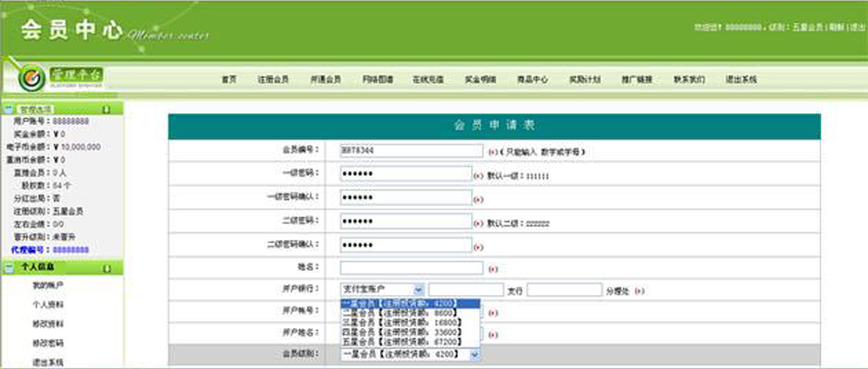Click the 用户账号 88888888 row in the sidebar

tap(51, 121)
